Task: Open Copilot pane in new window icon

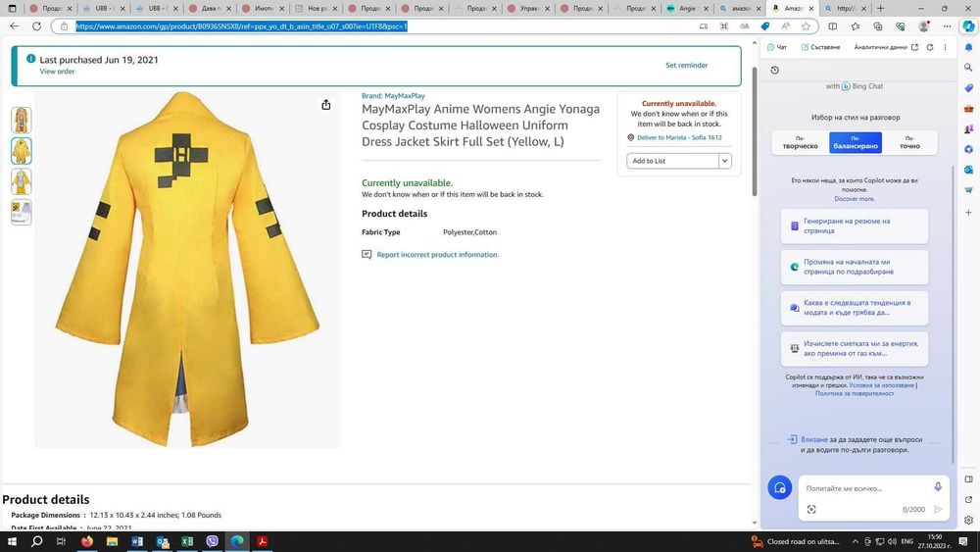Action: click(x=915, y=47)
